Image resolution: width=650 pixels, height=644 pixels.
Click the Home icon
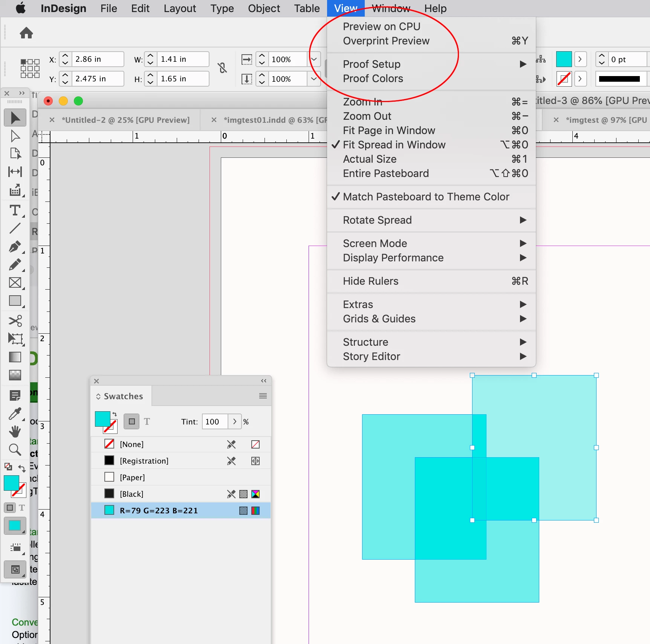point(26,33)
